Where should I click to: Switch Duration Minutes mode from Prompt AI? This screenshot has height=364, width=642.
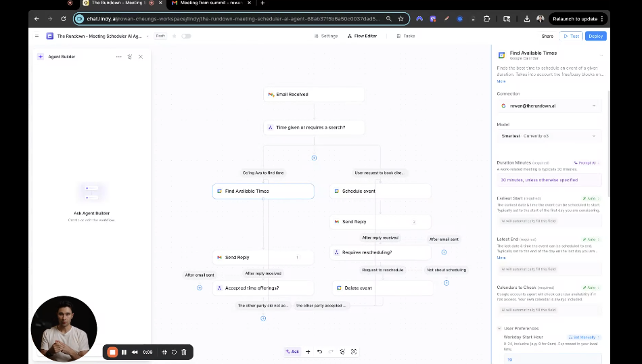[587, 163]
